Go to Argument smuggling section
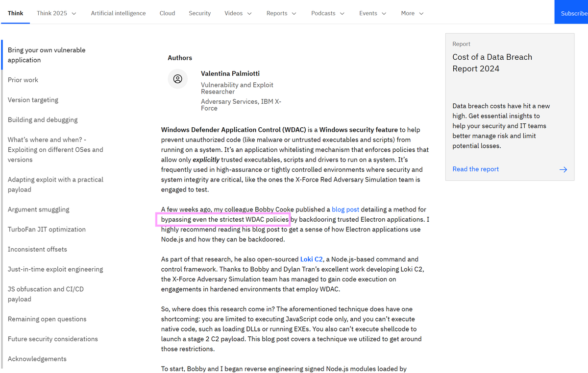This screenshot has height=373, width=588. [x=39, y=210]
